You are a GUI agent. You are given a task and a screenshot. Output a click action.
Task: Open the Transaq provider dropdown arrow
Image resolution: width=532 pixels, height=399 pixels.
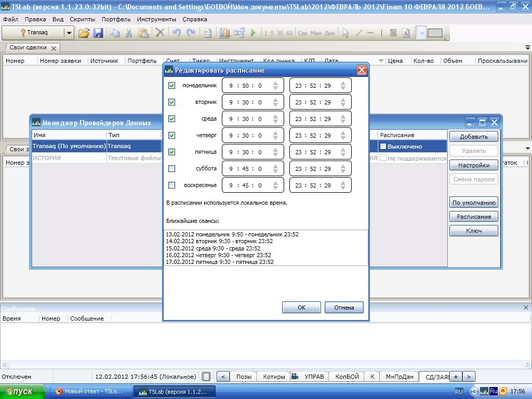(69, 33)
